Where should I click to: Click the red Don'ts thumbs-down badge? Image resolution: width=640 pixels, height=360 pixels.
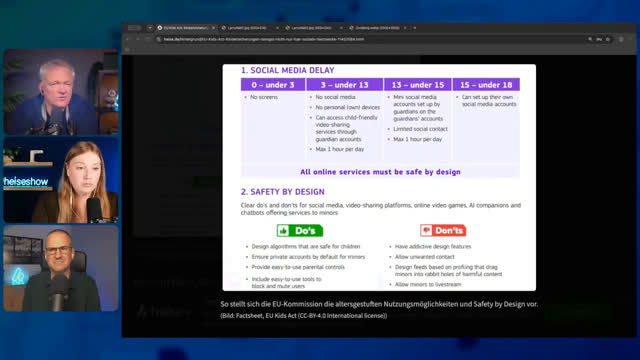(443, 231)
